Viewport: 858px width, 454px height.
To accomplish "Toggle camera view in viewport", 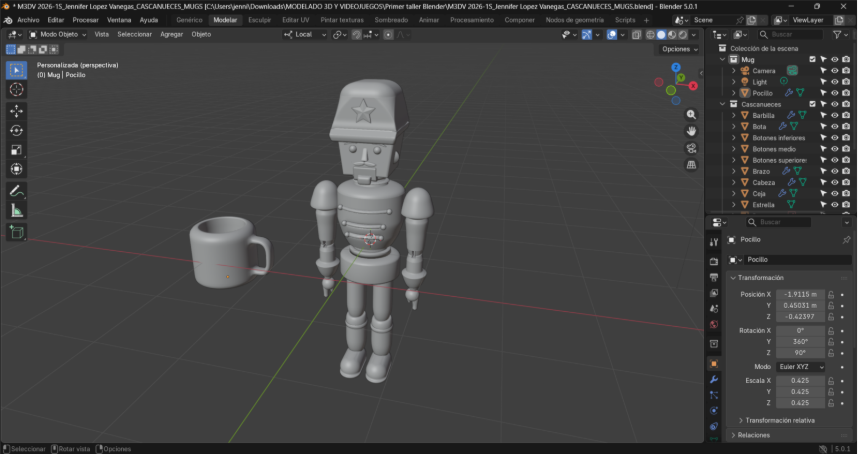I will [691, 148].
